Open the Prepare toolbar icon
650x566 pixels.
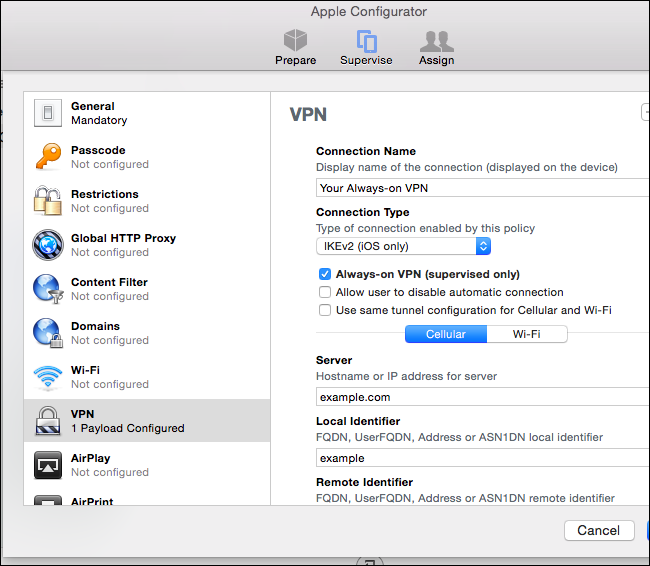[295, 41]
